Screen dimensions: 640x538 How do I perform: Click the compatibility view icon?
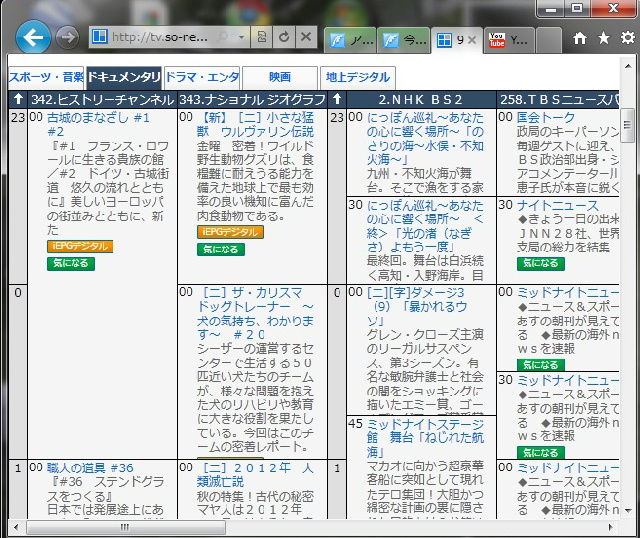click(x=262, y=37)
